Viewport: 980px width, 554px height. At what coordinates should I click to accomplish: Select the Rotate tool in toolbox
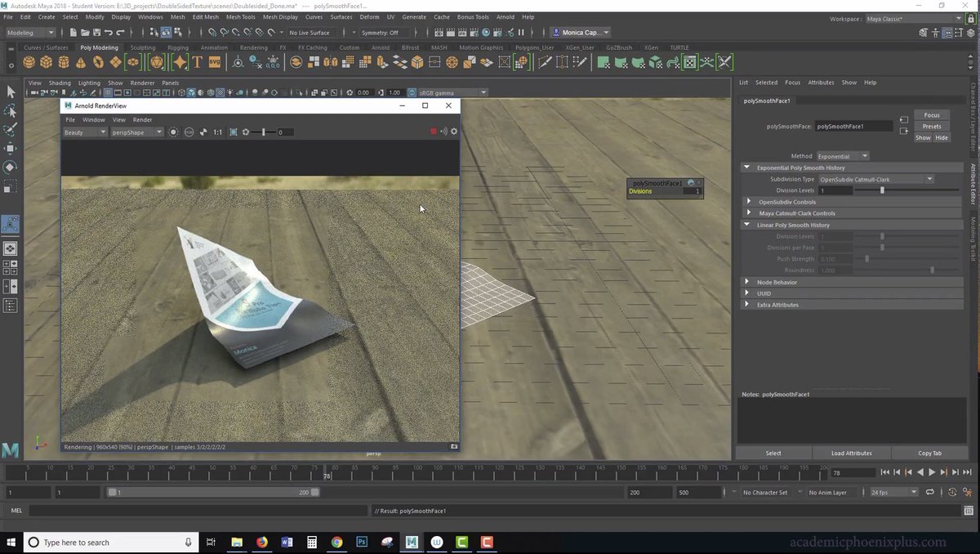tap(11, 168)
